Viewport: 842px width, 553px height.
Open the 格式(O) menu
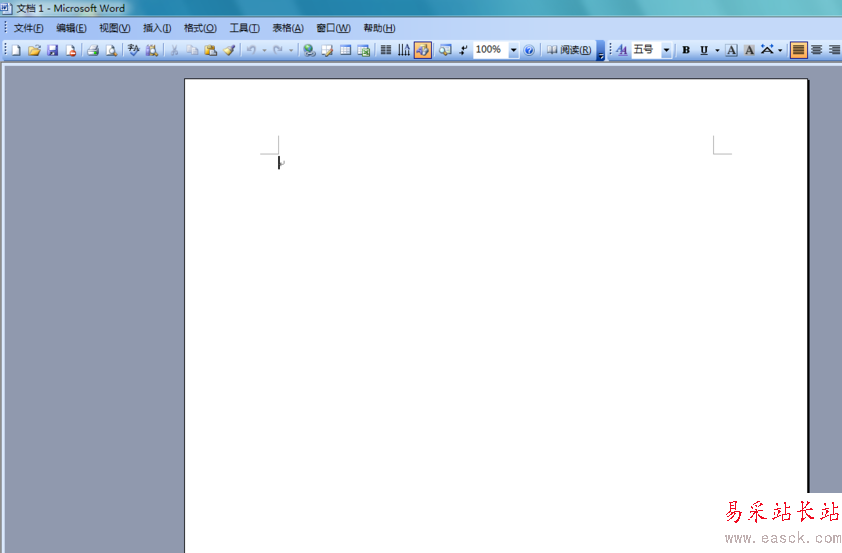coord(200,28)
